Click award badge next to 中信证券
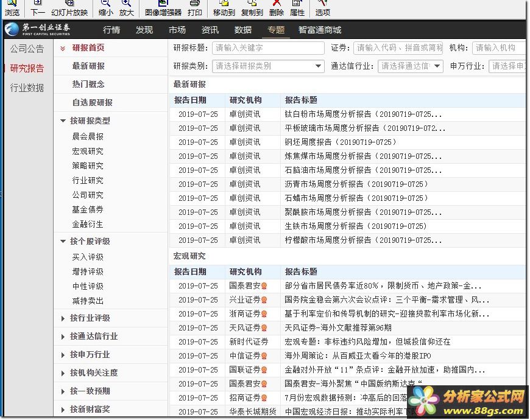 tap(264, 356)
